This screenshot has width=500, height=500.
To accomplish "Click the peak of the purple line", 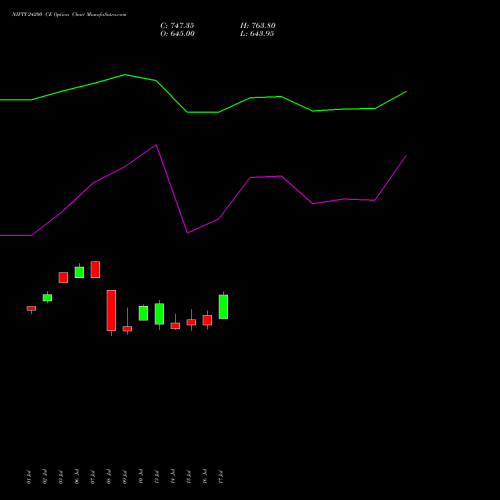I will [156, 145].
